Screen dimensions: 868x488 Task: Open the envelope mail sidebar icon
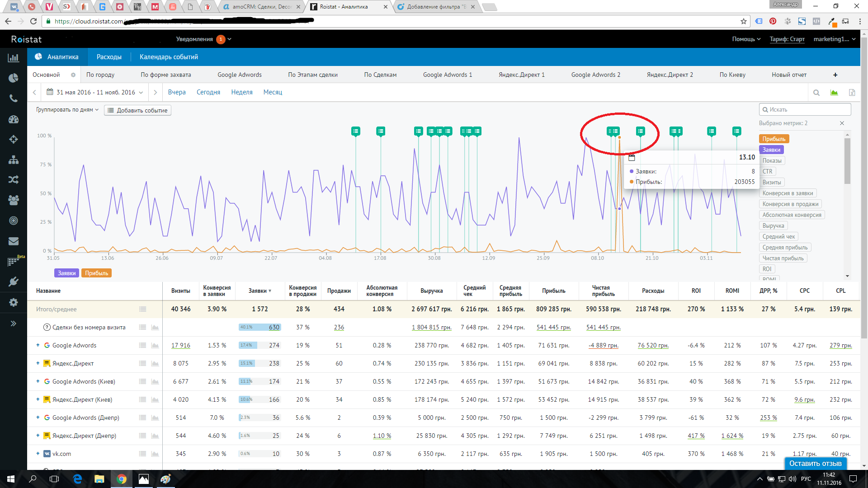point(14,241)
